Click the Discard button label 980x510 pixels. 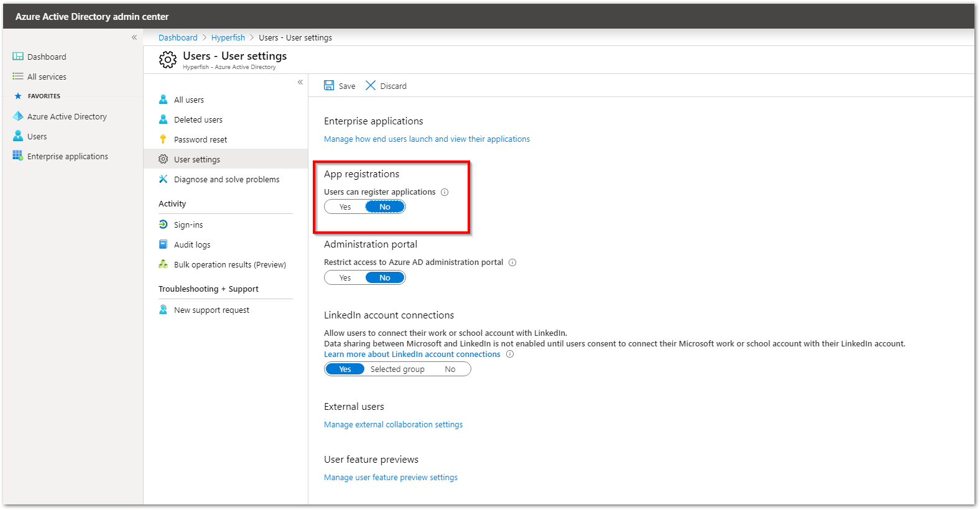point(394,86)
